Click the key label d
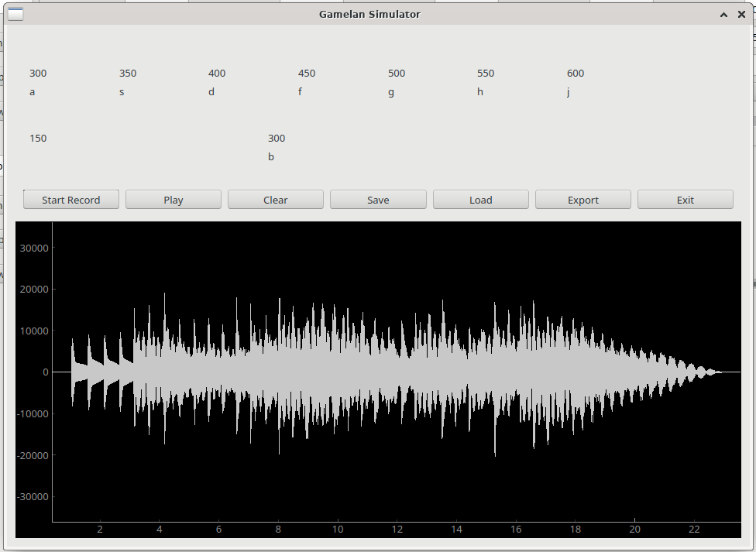756x552 pixels. (211, 91)
